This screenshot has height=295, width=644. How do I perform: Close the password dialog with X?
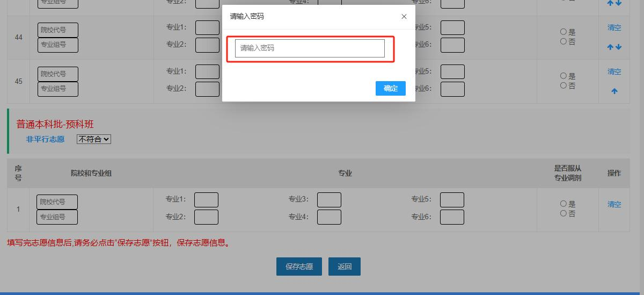point(404,17)
